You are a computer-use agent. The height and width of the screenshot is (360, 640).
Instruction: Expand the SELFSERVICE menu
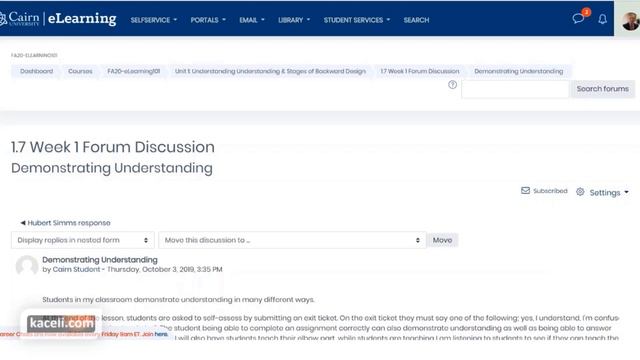(154, 20)
